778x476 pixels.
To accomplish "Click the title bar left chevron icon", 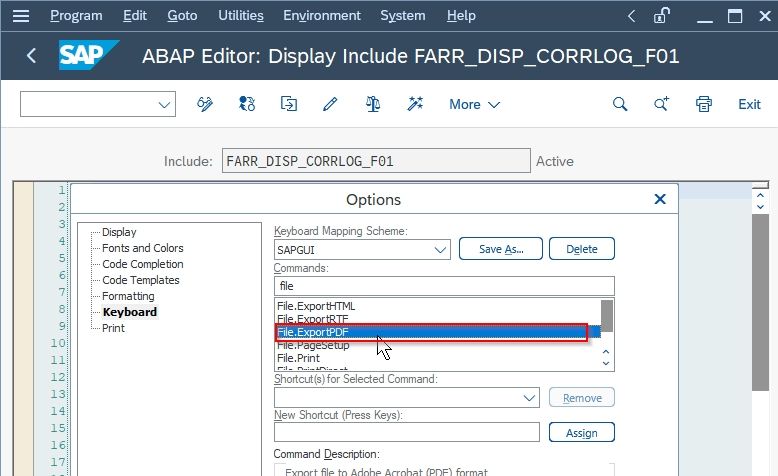I will [631, 16].
